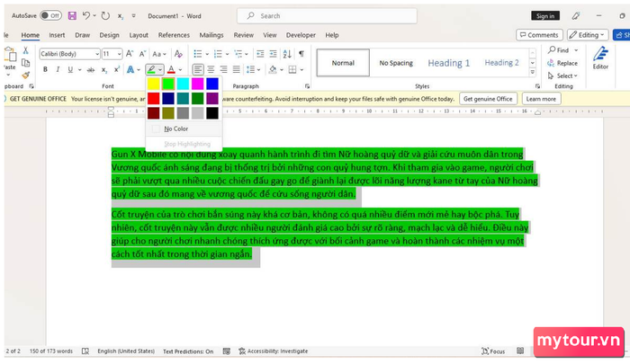The width and height of the screenshot is (630, 364).
Task: Open the Editing mode dropdown
Action: (x=588, y=35)
